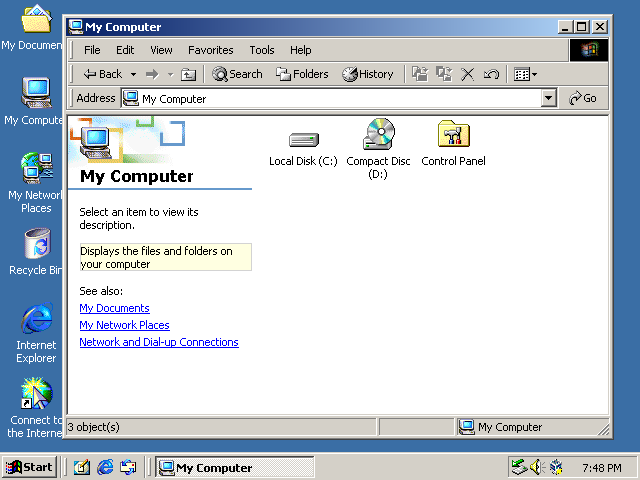Open the Edit menu

[x=125, y=50]
